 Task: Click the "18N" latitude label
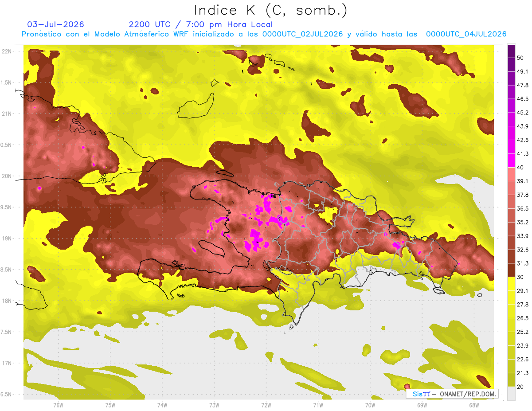7,301
